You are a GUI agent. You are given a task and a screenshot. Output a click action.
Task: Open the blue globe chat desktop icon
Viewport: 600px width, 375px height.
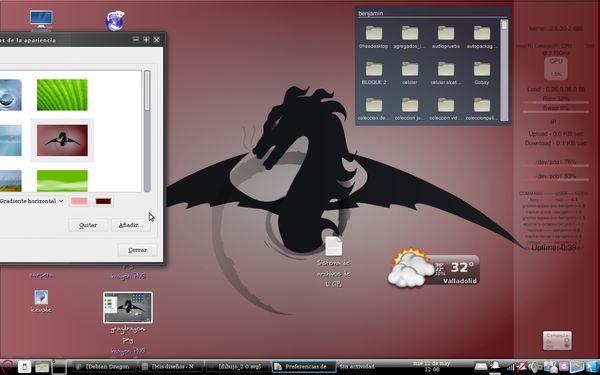115,21
